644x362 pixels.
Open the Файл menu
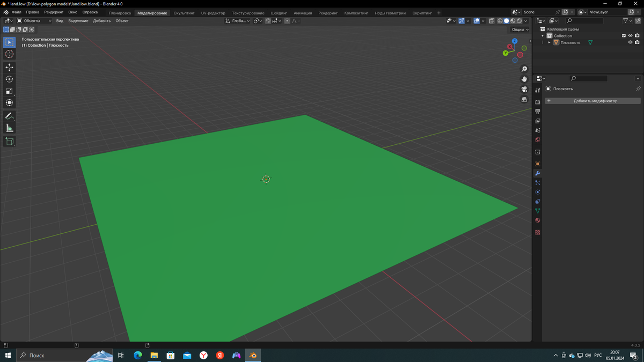click(17, 12)
